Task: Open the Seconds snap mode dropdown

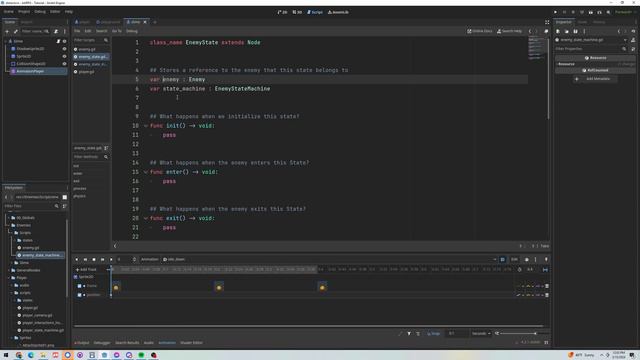Action: point(481,333)
